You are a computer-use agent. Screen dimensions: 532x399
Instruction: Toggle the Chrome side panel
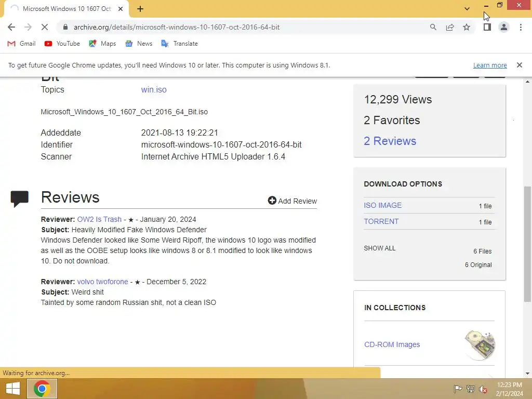pos(487,27)
